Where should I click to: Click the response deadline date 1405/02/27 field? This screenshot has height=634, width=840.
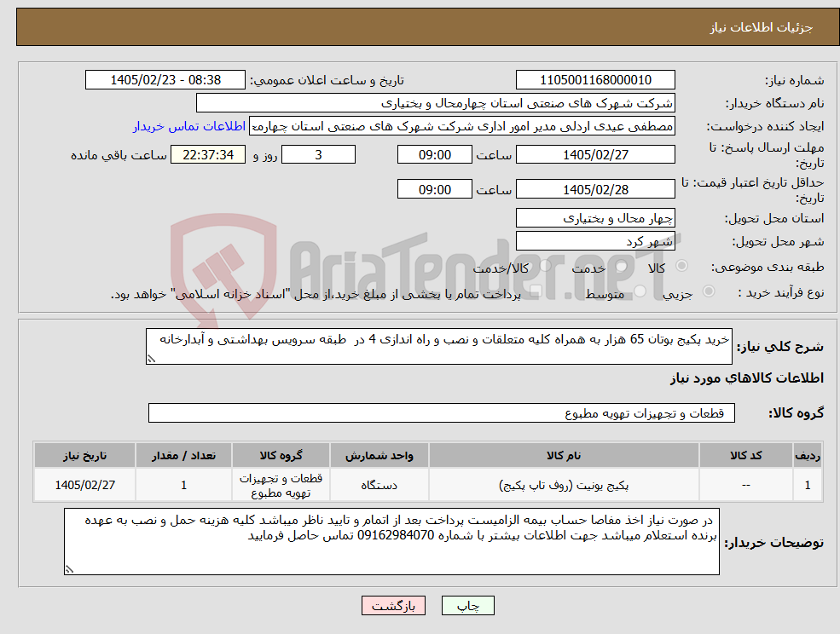(x=595, y=155)
